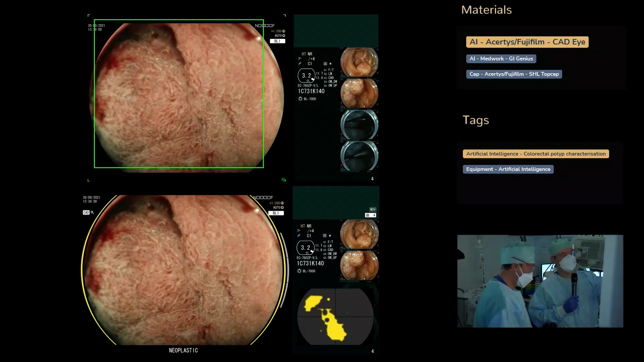
Task: Select AI - Medwork - GI Genius material
Action: click(x=501, y=59)
